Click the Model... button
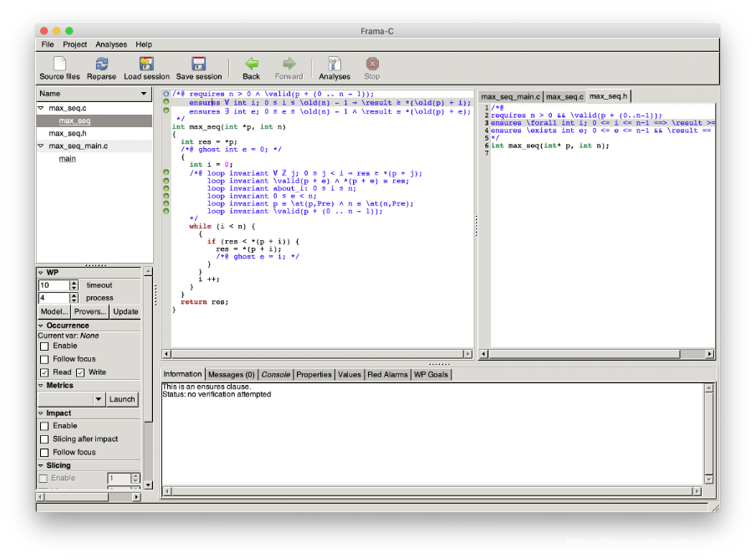The image size is (756, 559). coord(54,311)
